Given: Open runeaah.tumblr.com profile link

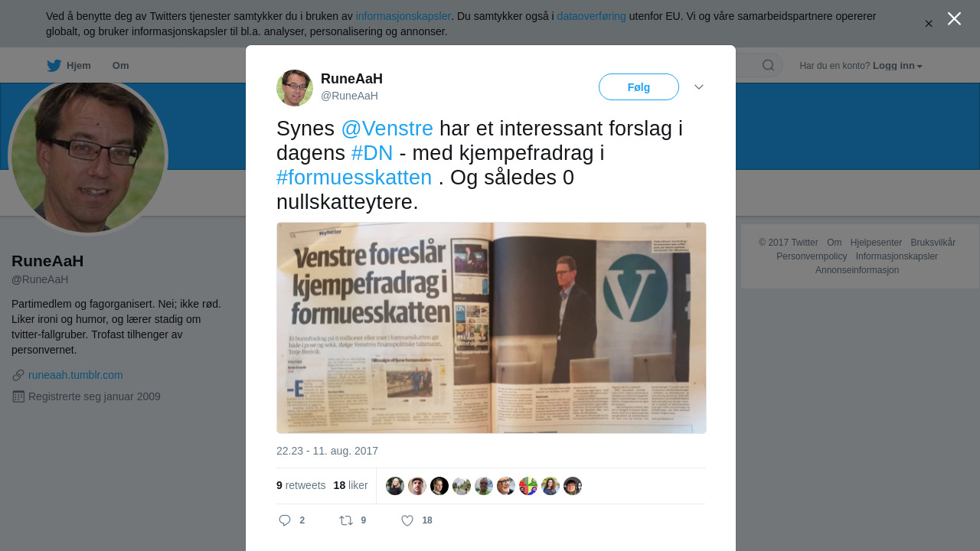Looking at the screenshot, I should coord(76,375).
